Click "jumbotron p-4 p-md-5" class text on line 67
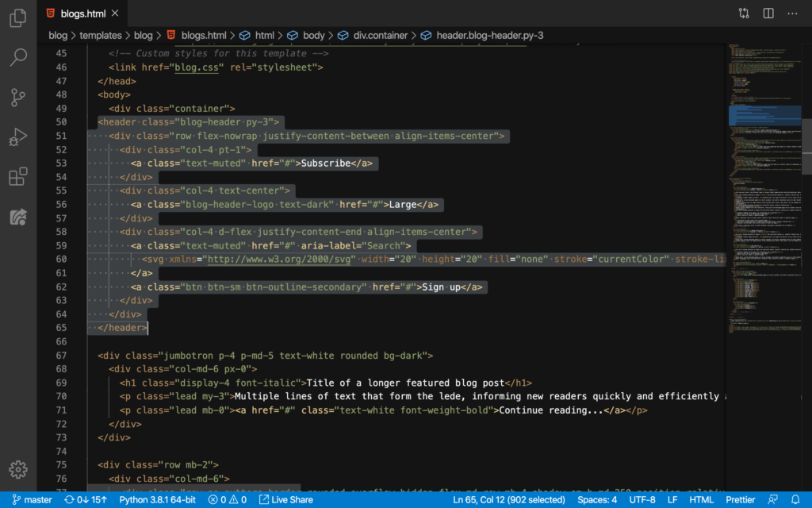 point(219,356)
